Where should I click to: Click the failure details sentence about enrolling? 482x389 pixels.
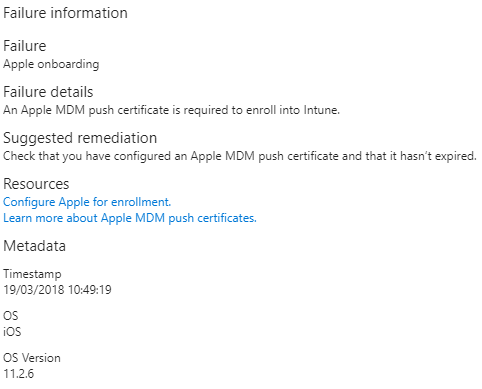171,110
